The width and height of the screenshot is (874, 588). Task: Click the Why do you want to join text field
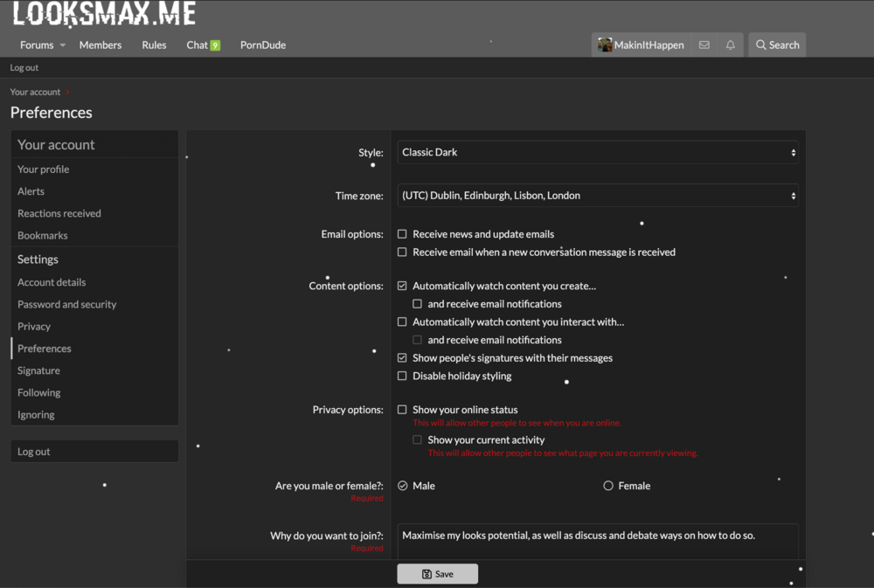click(598, 541)
